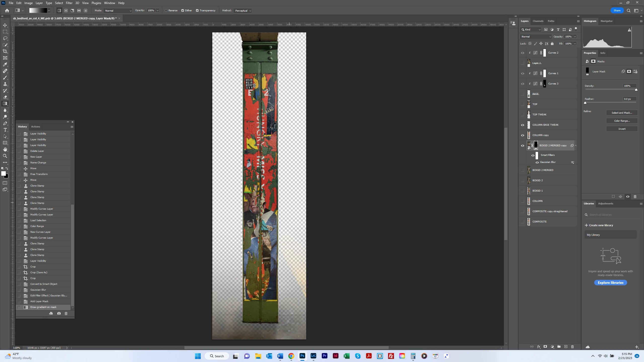The image size is (644, 362).
Task: Click delete layer trash icon
Action: point(572,347)
